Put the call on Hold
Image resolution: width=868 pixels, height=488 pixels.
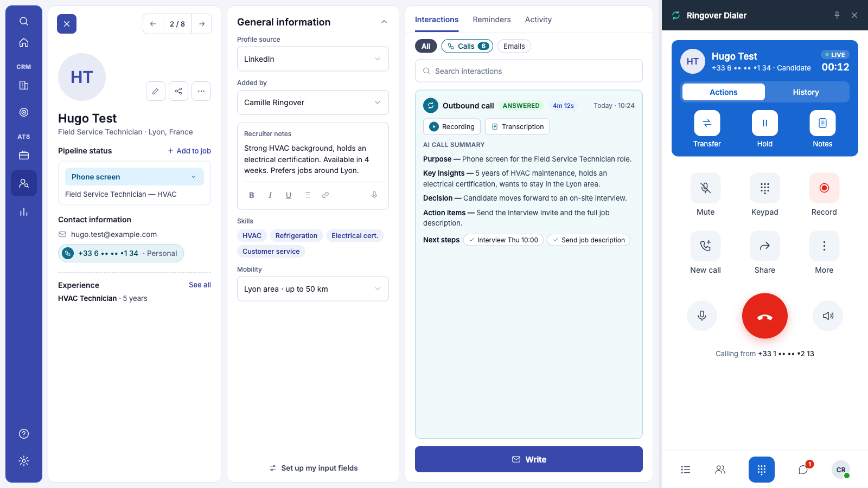tap(764, 123)
